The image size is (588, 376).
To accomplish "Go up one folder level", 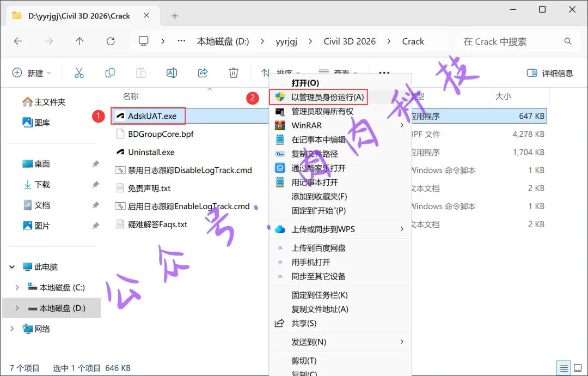I will pos(79,41).
